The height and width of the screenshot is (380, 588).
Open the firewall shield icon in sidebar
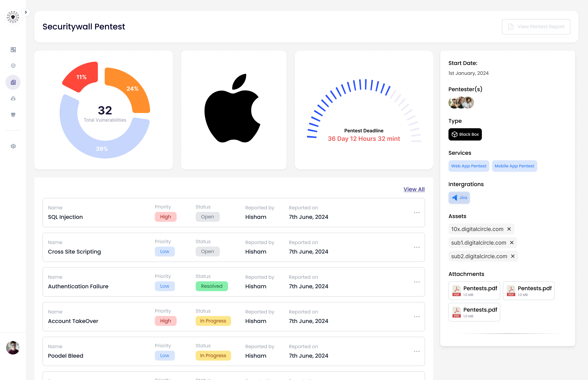(x=13, y=115)
